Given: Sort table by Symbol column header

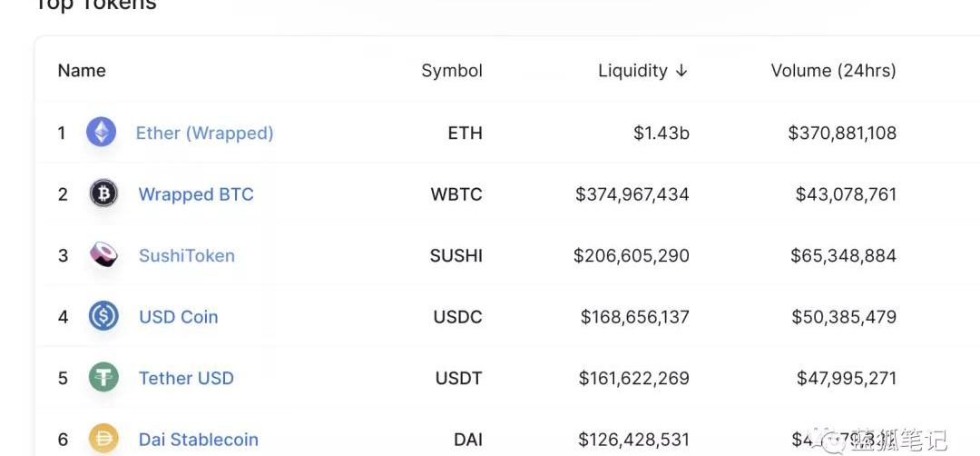Looking at the screenshot, I should point(452,72).
